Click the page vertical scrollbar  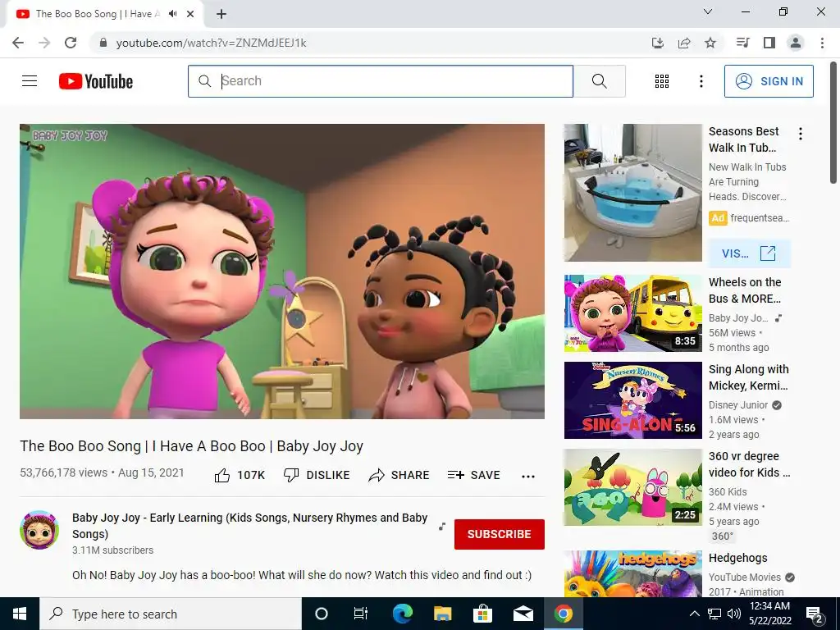834,123
